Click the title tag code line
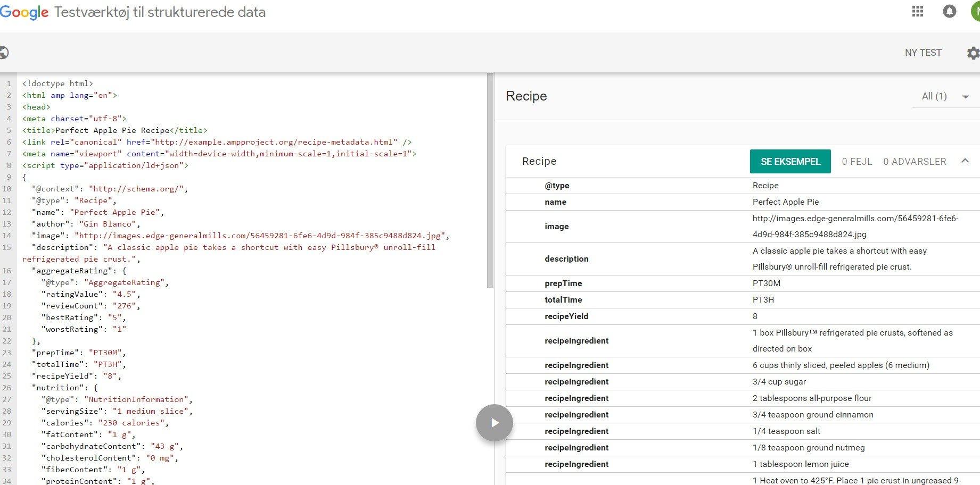This screenshot has width=980, height=485. coord(114,130)
